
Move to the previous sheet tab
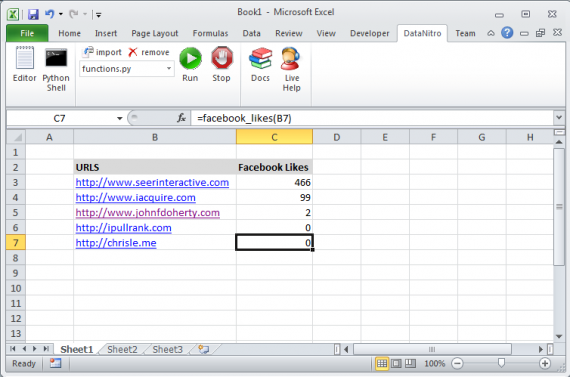(x=24, y=349)
